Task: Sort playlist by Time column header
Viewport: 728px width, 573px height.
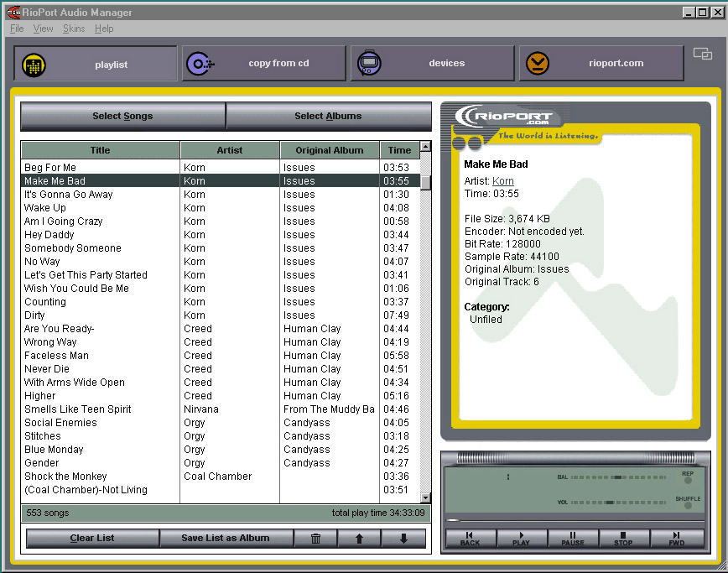Action: click(x=400, y=150)
